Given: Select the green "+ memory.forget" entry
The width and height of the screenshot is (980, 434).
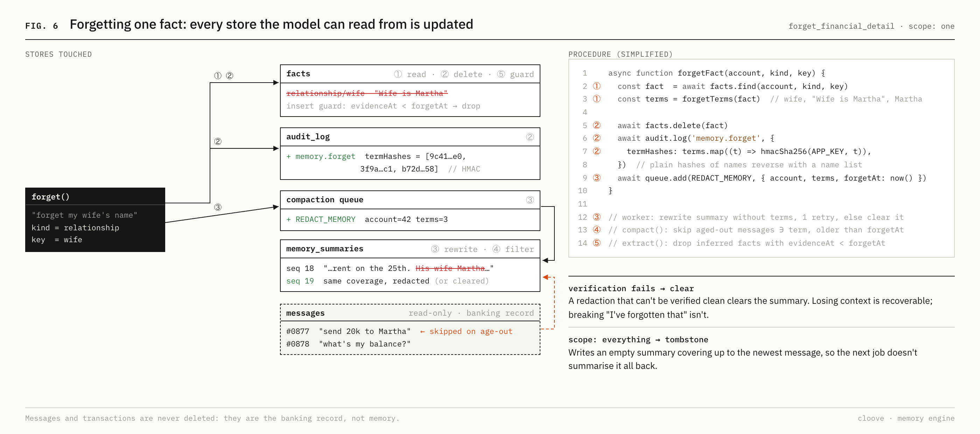Looking at the screenshot, I should 321,156.
